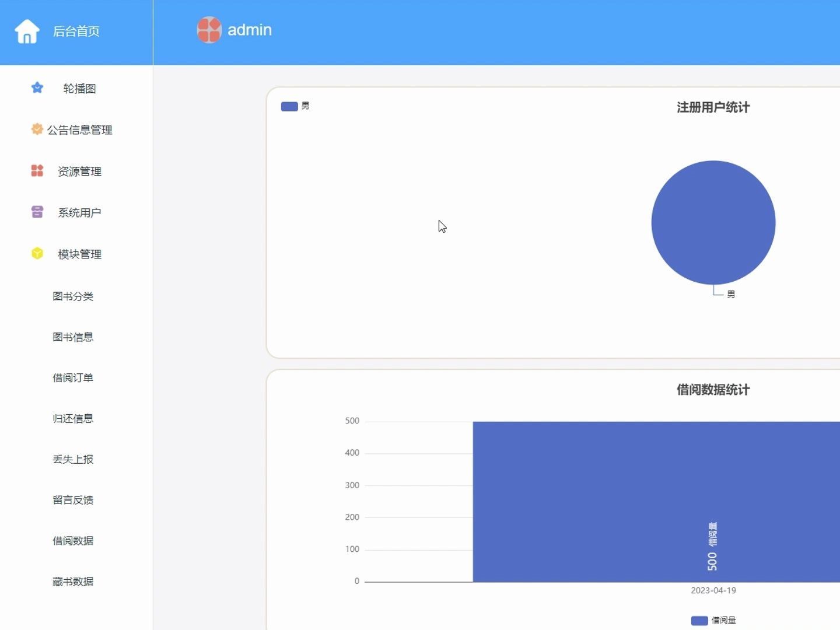Viewport: 840px width, 630px height.
Task: Click the 300 y-axis label
Action: coord(352,485)
